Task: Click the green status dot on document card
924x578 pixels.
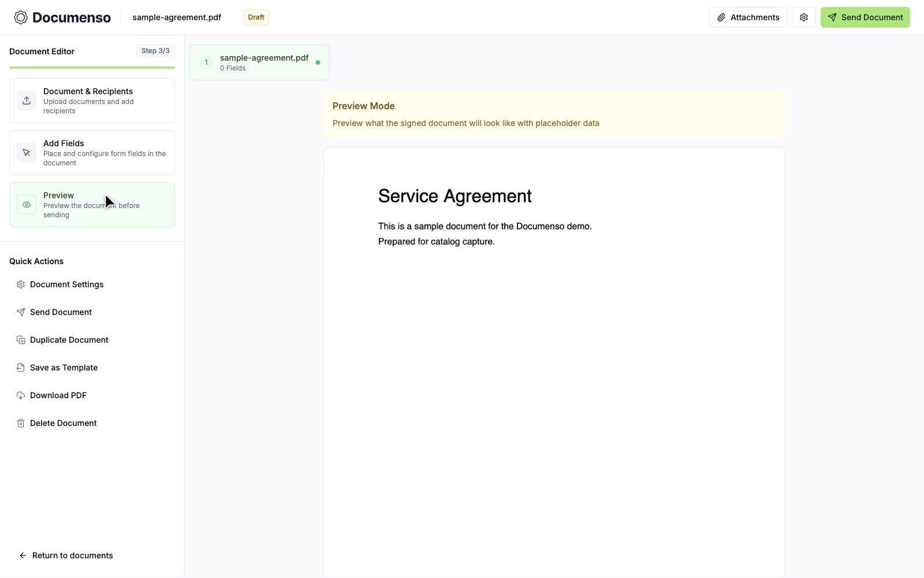Action: click(318, 62)
